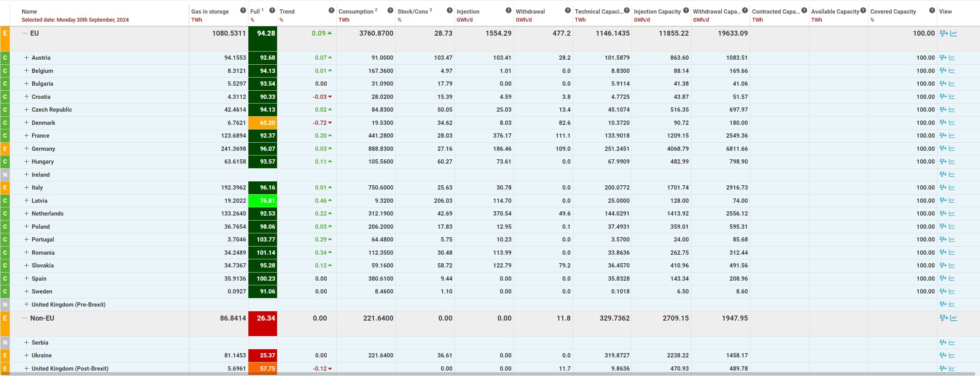Image resolution: width=980 pixels, height=376 pixels.
Task: Open the facilities tree icon for Sweden row
Action: pyautogui.click(x=943, y=291)
